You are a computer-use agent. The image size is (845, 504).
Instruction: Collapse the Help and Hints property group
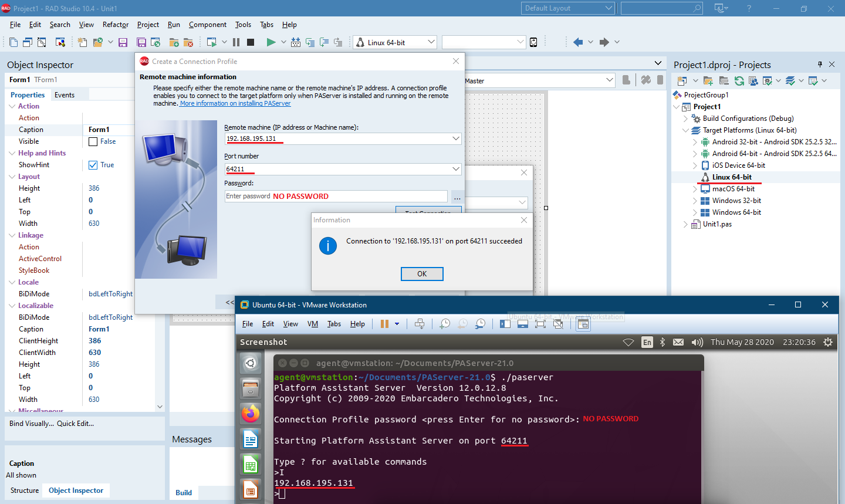[12, 153]
